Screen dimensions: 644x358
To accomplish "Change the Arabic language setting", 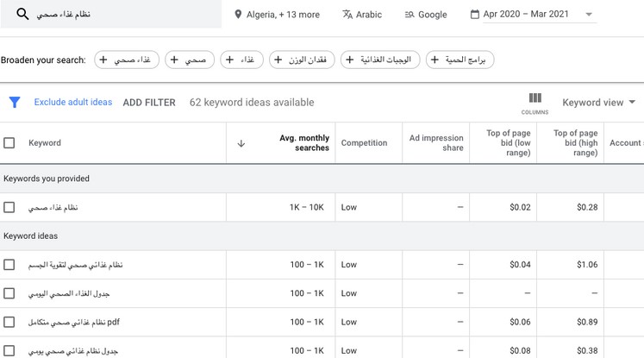I will (x=362, y=15).
